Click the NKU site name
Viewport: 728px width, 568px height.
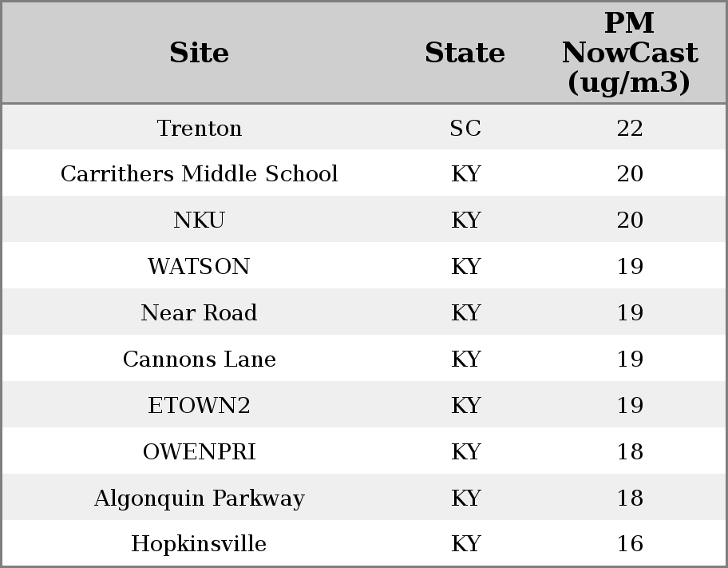coord(199,220)
